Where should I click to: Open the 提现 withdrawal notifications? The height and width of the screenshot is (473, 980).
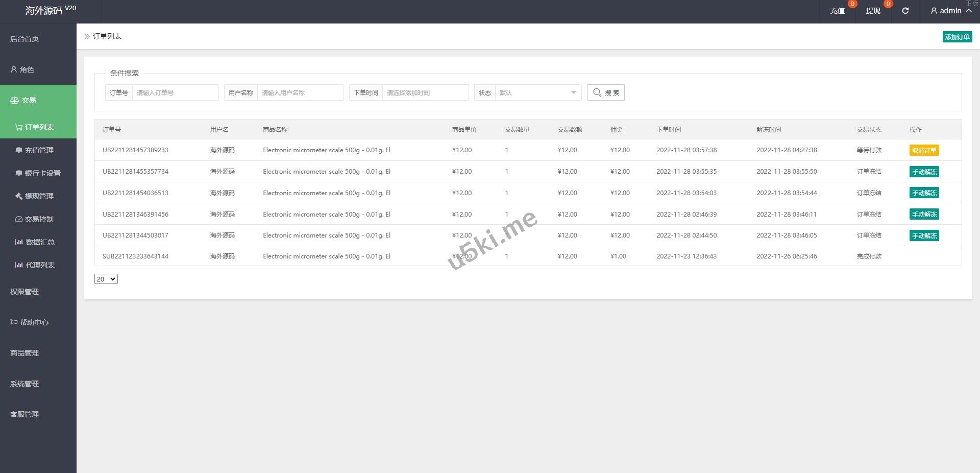[x=873, y=11]
